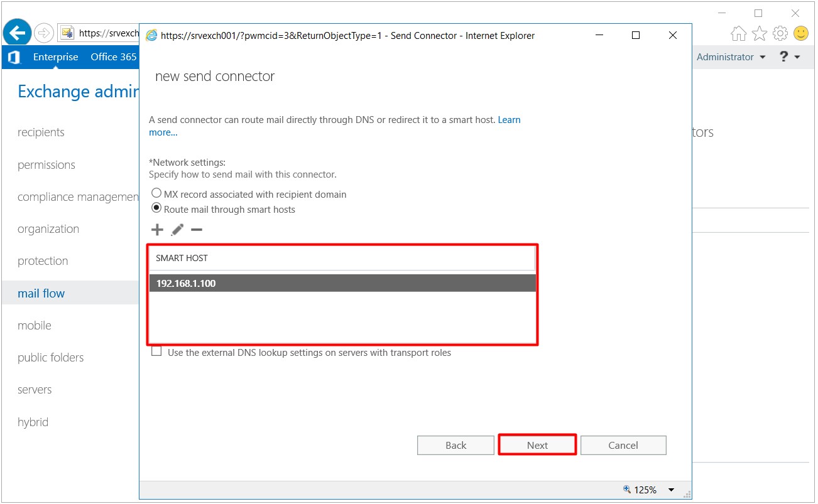This screenshot has height=504, width=818.
Task: Open the recipients section
Action: (x=41, y=132)
